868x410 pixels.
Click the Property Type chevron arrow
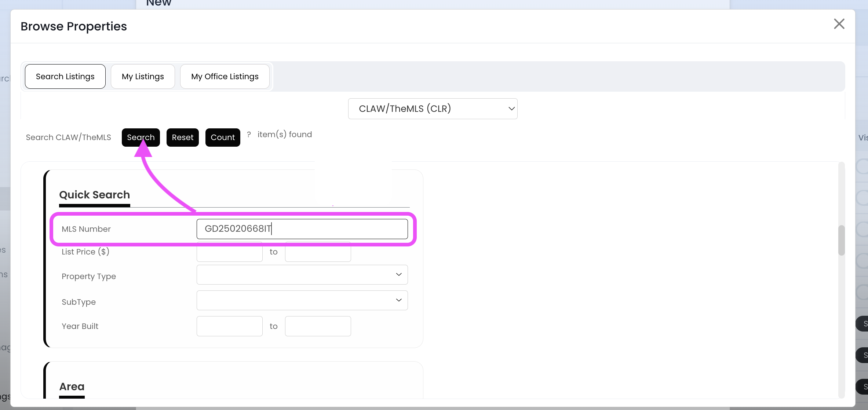click(399, 275)
